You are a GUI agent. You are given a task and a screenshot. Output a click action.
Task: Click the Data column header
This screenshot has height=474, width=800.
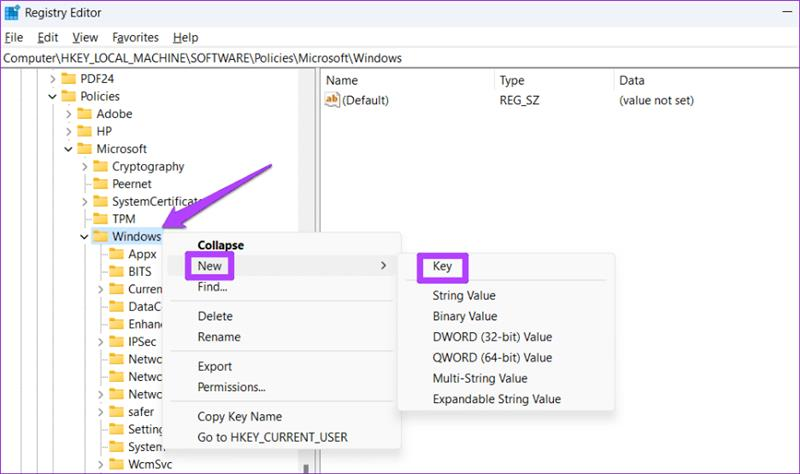click(x=632, y=81)
